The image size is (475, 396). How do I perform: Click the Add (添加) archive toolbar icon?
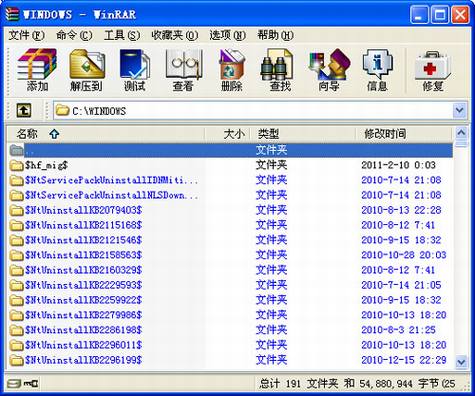tap(37, 70)
